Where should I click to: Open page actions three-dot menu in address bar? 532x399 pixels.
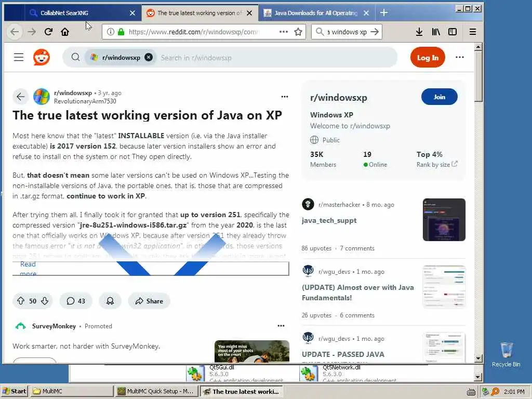tap(283, 32)
